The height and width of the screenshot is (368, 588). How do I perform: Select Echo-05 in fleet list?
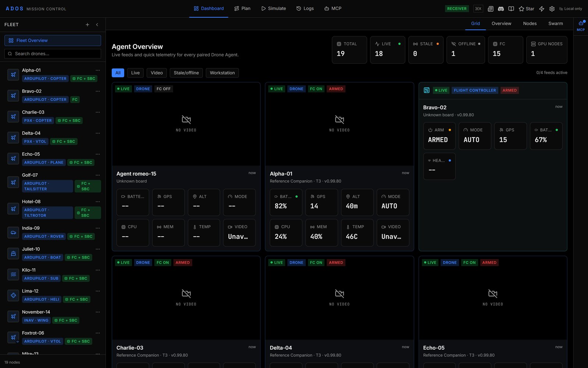coord(53,158)
